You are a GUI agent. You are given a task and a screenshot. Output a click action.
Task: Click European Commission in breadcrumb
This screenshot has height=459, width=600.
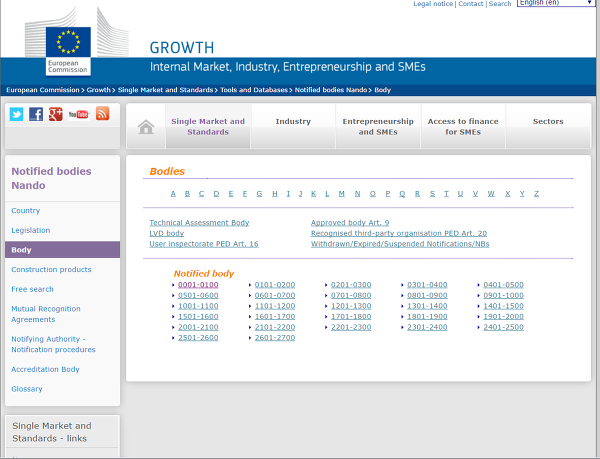(42, 90)
